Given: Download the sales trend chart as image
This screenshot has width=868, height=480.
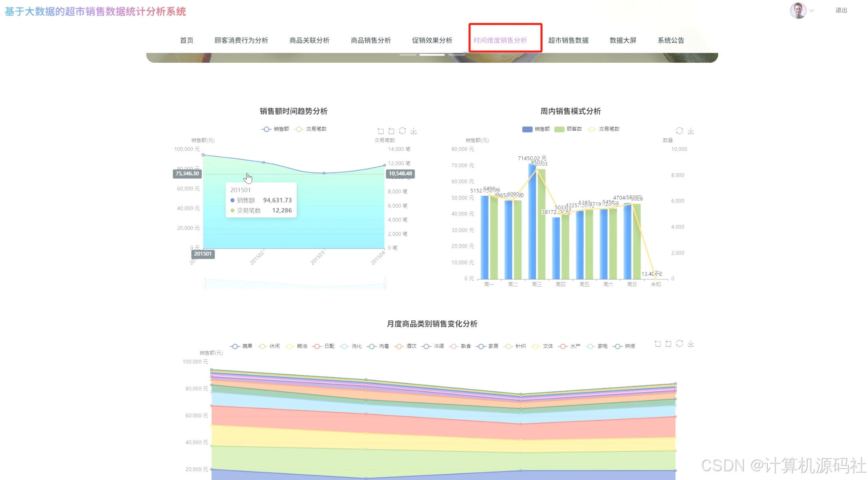Looking at the screenshot, I should coord(414,131).
